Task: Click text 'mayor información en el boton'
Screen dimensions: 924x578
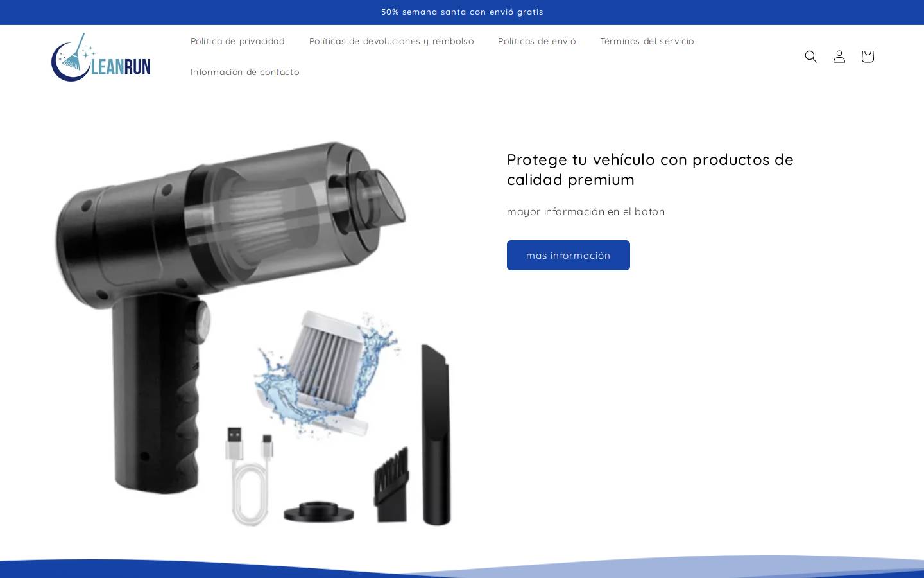Action: tap(586, 211)
